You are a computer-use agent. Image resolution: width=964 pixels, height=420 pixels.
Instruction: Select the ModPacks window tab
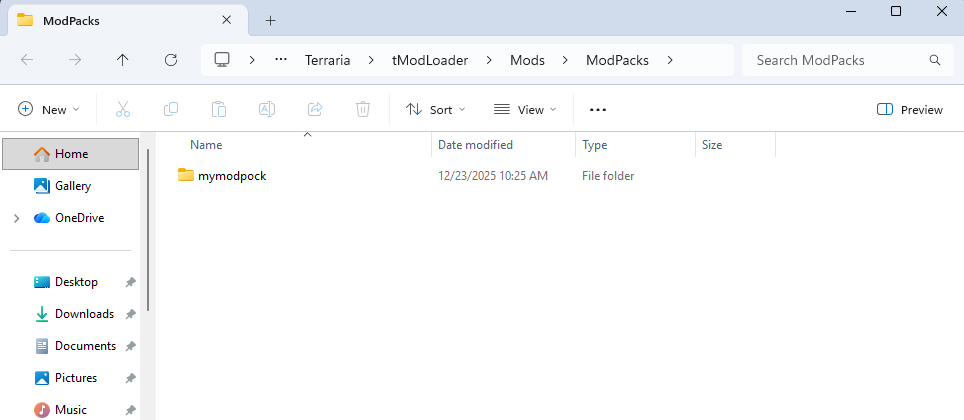pos(127,20)
